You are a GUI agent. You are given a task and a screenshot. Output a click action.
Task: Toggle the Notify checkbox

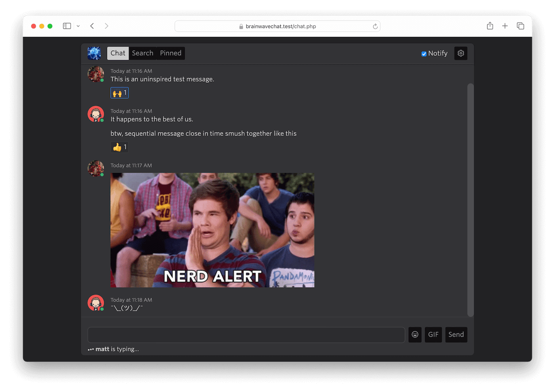pos(424,54)
